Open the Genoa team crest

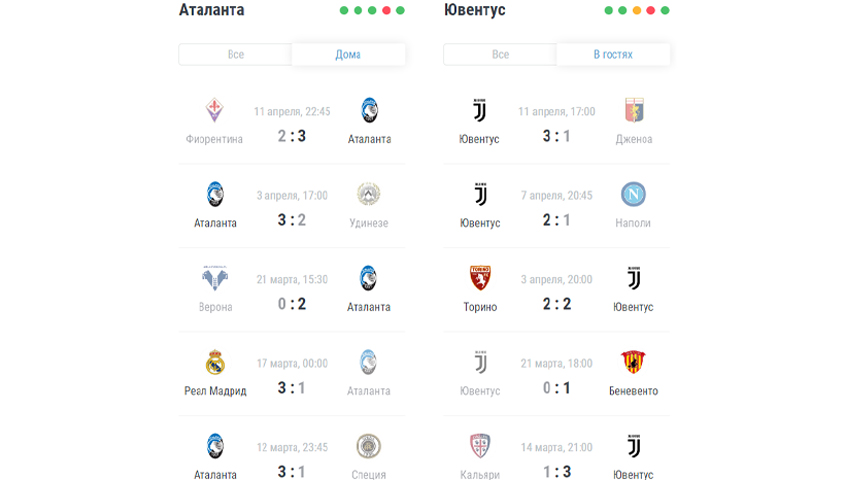[x=633, y=110]
